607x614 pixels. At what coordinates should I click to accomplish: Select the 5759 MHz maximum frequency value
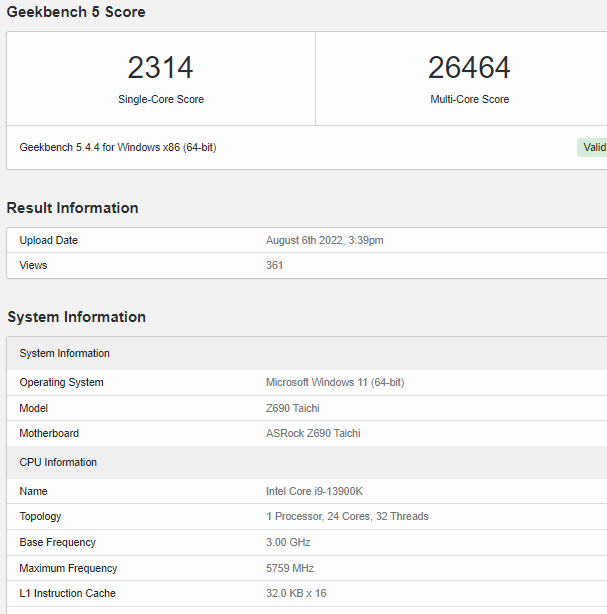click(x=290, y=568)
